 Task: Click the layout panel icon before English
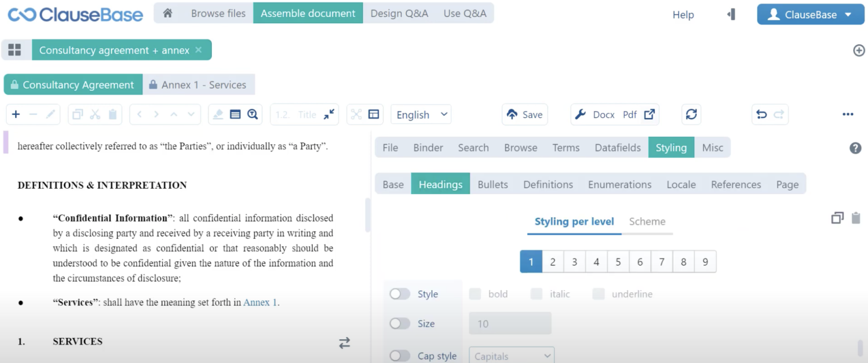click(x=374, y=114)
